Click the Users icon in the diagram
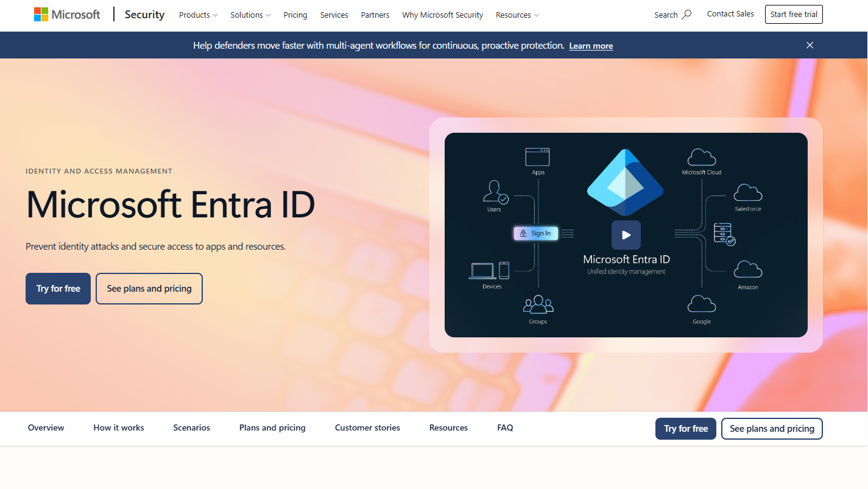 tap(495, 192)
